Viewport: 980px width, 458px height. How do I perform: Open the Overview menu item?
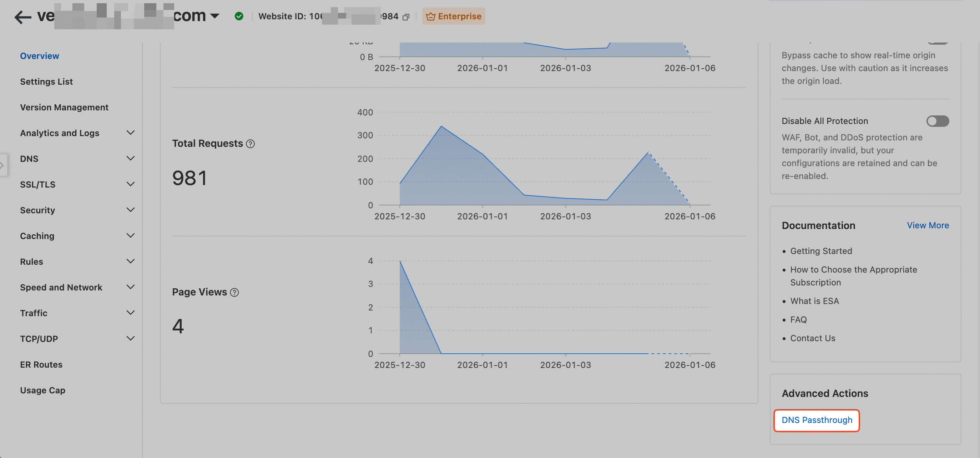[40, 56]
